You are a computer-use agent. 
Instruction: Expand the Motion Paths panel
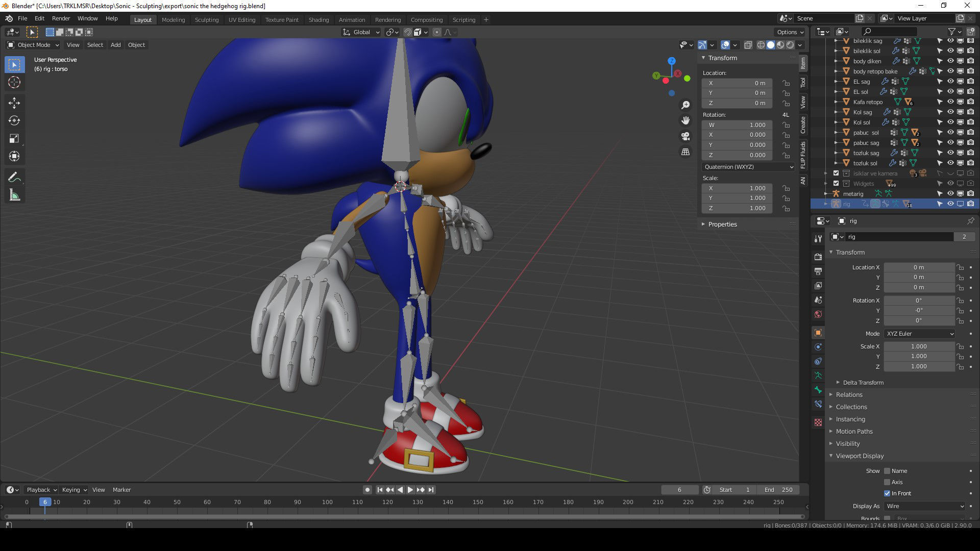854,431
